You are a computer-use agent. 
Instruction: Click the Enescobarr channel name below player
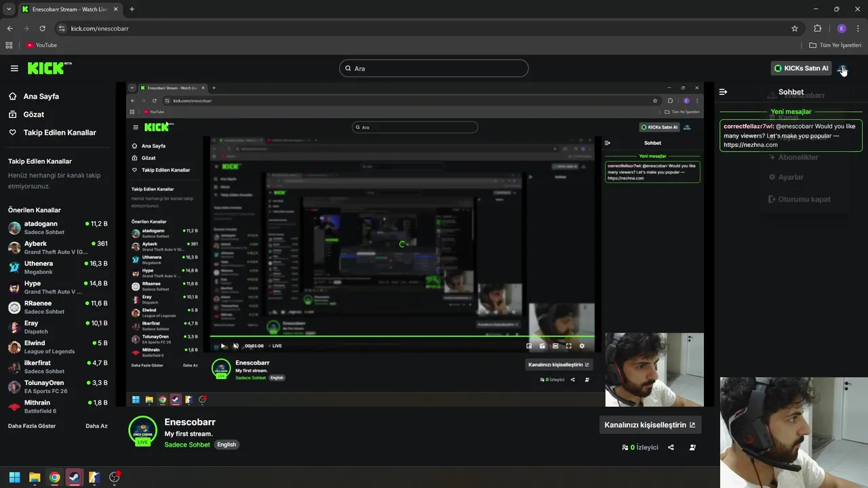190,422
